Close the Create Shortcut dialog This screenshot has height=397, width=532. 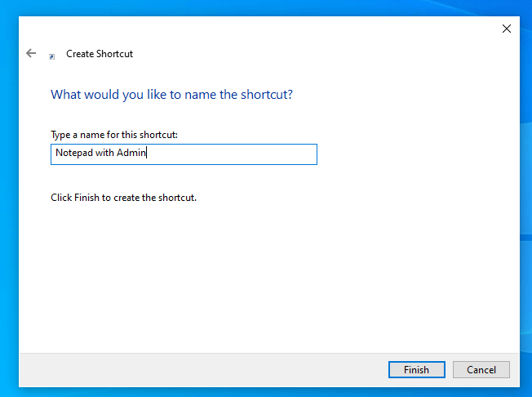(507, 29)
